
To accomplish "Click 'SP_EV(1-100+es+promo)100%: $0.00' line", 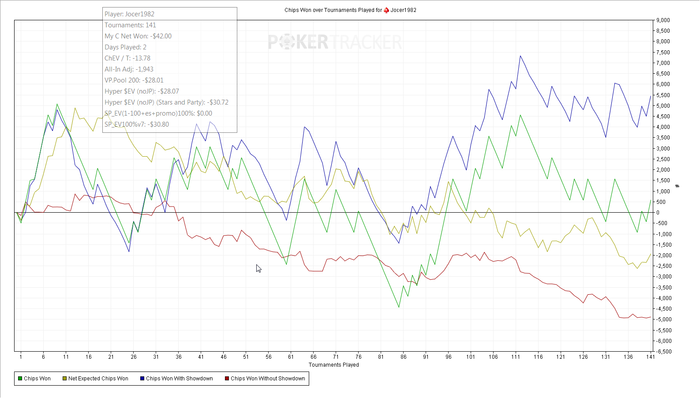I will coord(158,113).
